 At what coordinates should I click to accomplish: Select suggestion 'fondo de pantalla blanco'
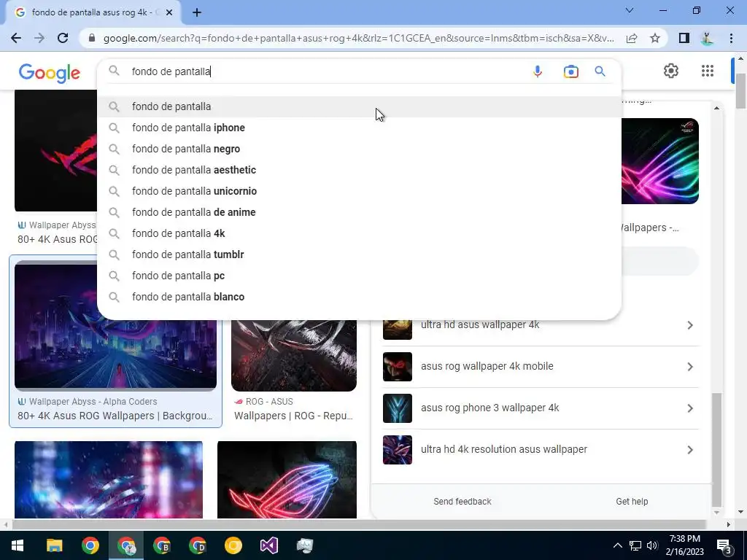pyautogui.click(x=359, y=297)
